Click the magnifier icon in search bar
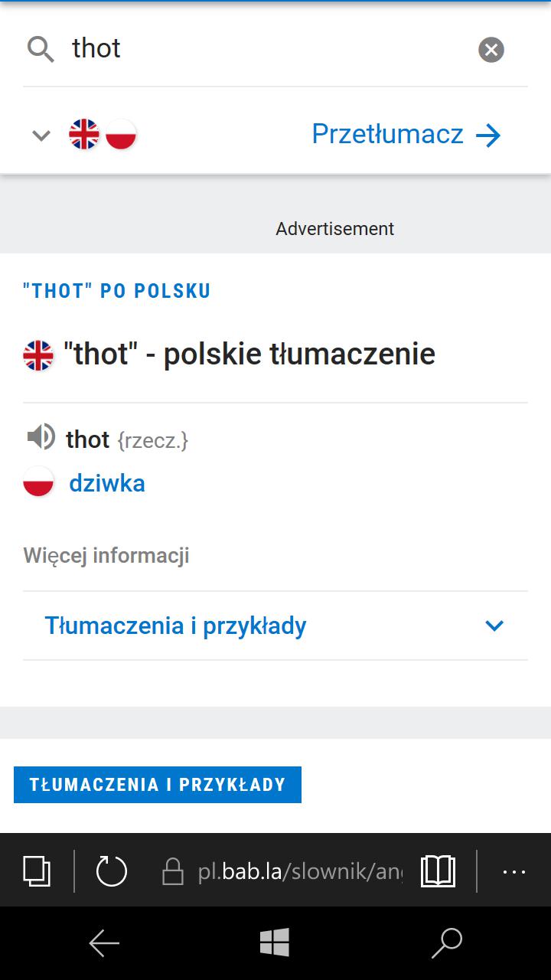This screenshot has width=551, height=980. coord(41,50)
